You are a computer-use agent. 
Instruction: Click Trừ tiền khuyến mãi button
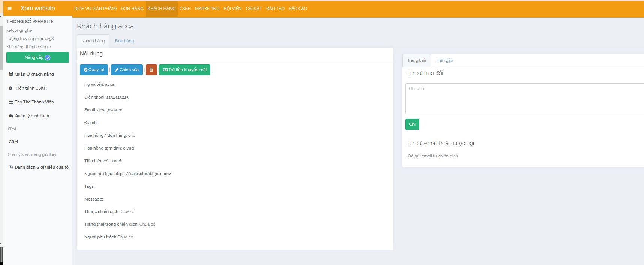184,70
